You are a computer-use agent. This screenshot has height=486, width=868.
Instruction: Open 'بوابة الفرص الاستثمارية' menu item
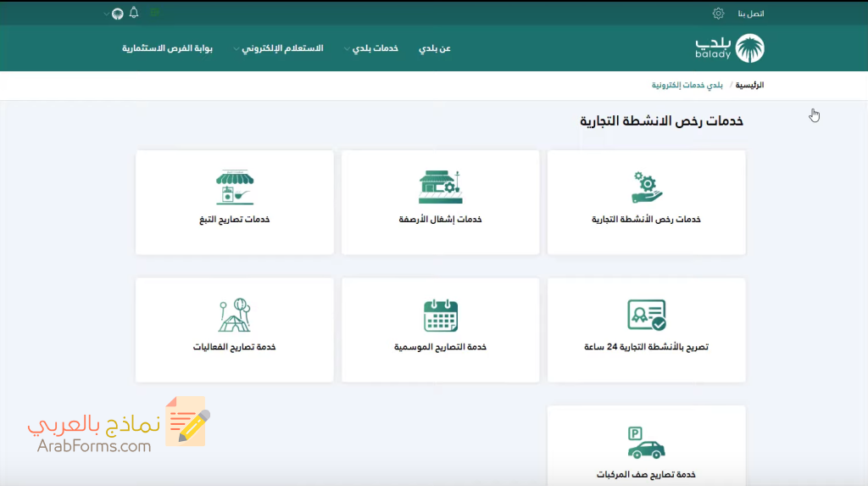tap(167, 48)
